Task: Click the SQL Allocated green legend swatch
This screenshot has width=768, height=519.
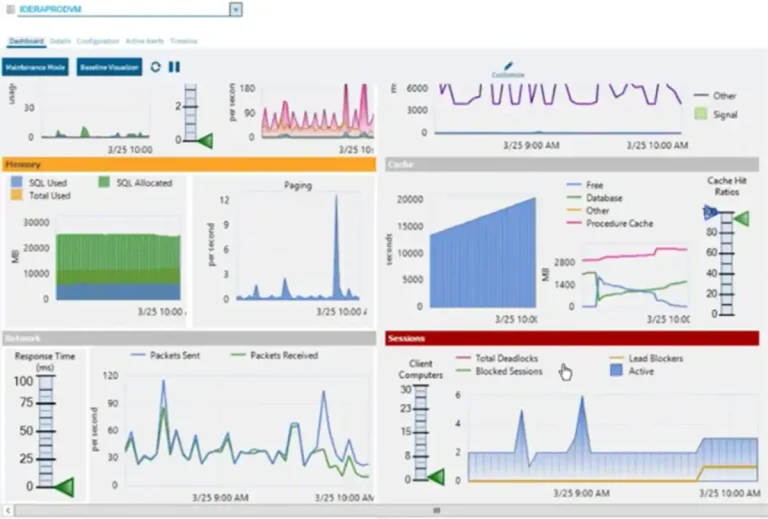Action: point(104,182)
